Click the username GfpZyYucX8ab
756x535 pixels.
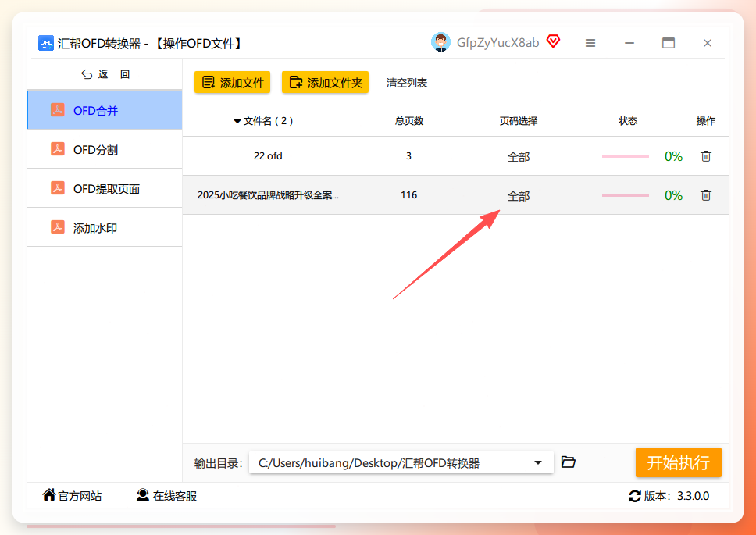click(497, 43)
